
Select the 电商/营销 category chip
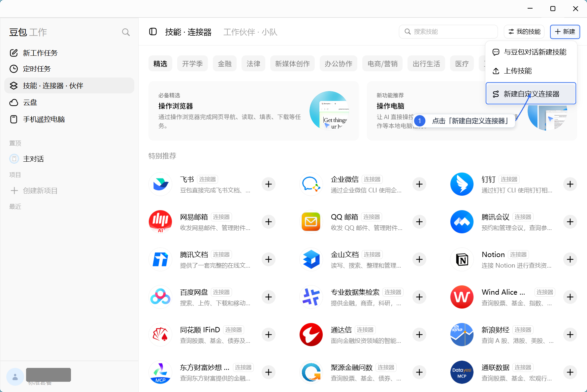382,63
